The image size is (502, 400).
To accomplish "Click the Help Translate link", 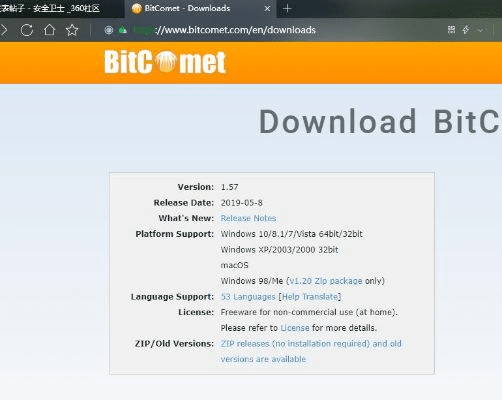I will click(310, 297).
